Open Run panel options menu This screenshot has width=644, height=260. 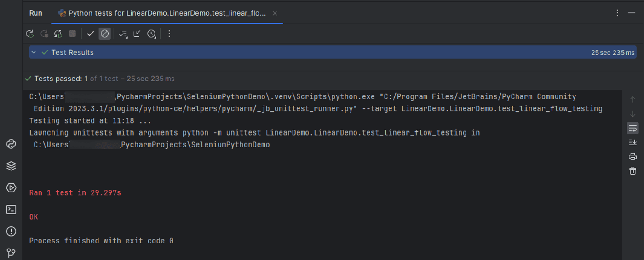(617, 13)
